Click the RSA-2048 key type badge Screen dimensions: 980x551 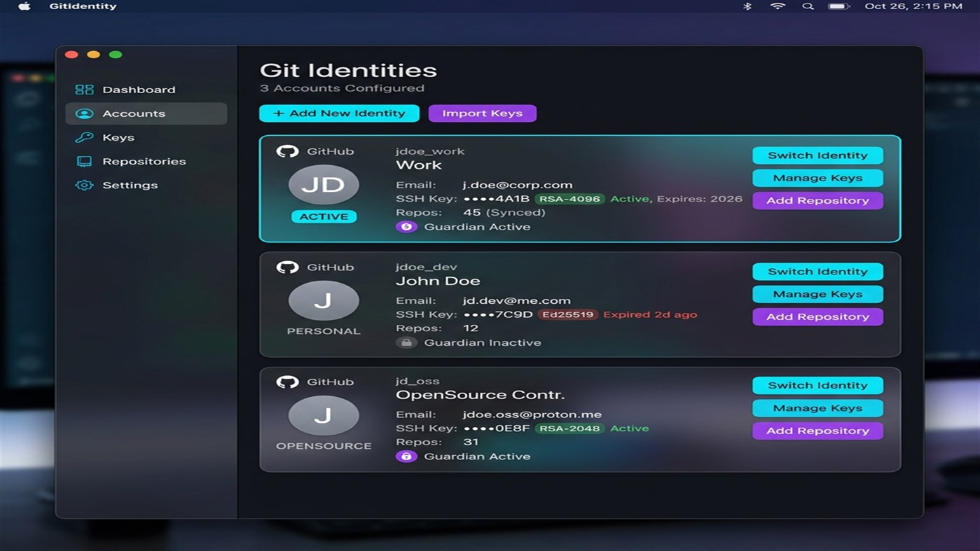click(570, 428)
